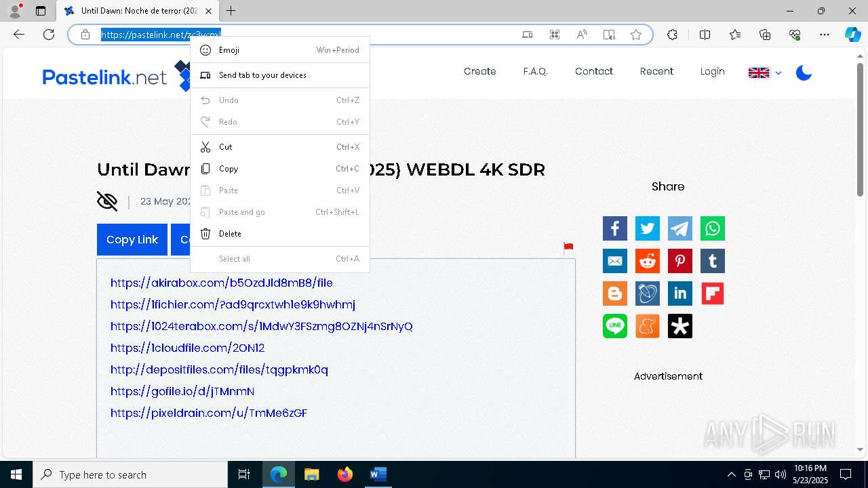This screenshot has width=868, height=488.
Task: Open File Explorer from taskbar
Action: pyautogui.click(x=311, y=474)
